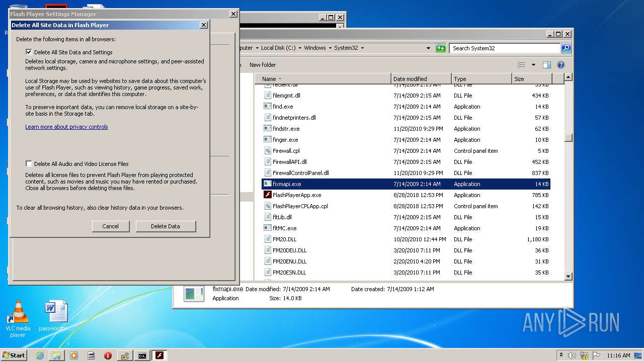This screenshot has width=644, height=362.
Task: Click the change view icon in Explorer
Action: (x=521, y=65)
